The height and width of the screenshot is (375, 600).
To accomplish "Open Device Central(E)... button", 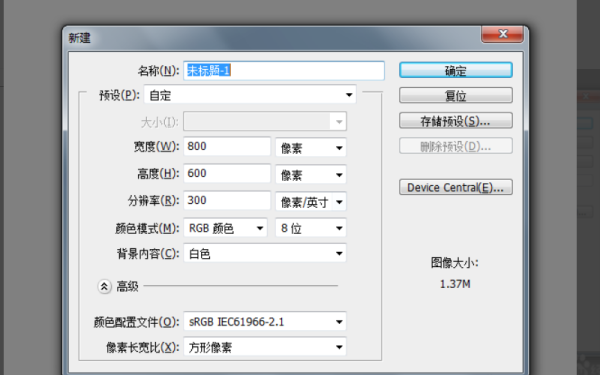I will (x=456, y=188).
